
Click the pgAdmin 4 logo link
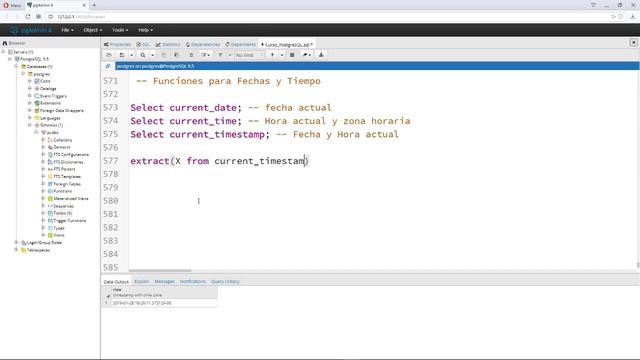click(x=31, y=30)
